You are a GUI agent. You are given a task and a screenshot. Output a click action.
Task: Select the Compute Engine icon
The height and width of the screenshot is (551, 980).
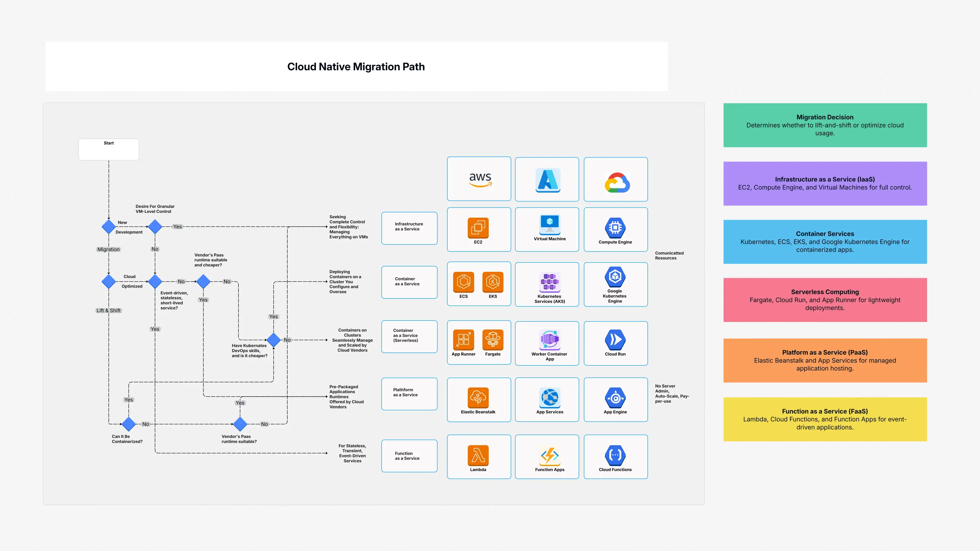coord(615,227)
